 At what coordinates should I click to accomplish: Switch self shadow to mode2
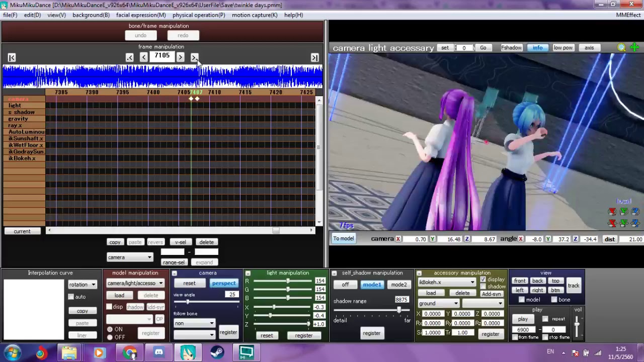[x=399, y=285]
